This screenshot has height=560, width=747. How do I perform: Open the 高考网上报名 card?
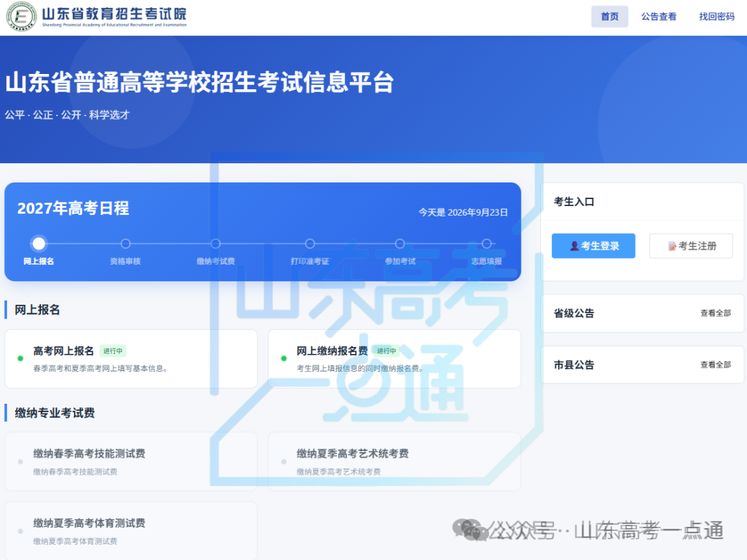pyautogui.click(x=131, y=359)
